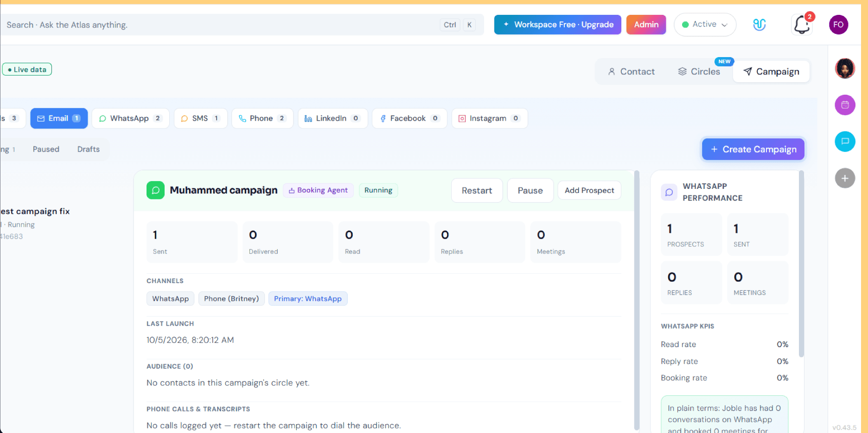Click the Running status badge
The height and width of the screenshot is (433, 868).
(x=378, y=190)
